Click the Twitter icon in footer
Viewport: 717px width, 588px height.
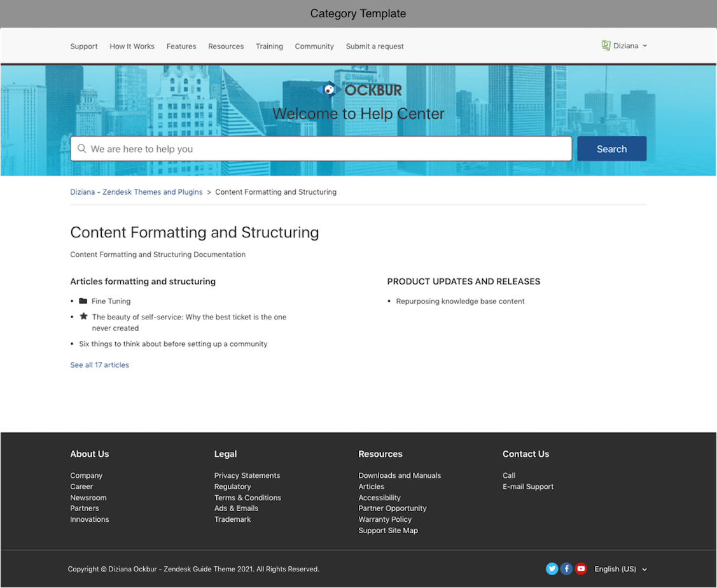tap(552, 569)
